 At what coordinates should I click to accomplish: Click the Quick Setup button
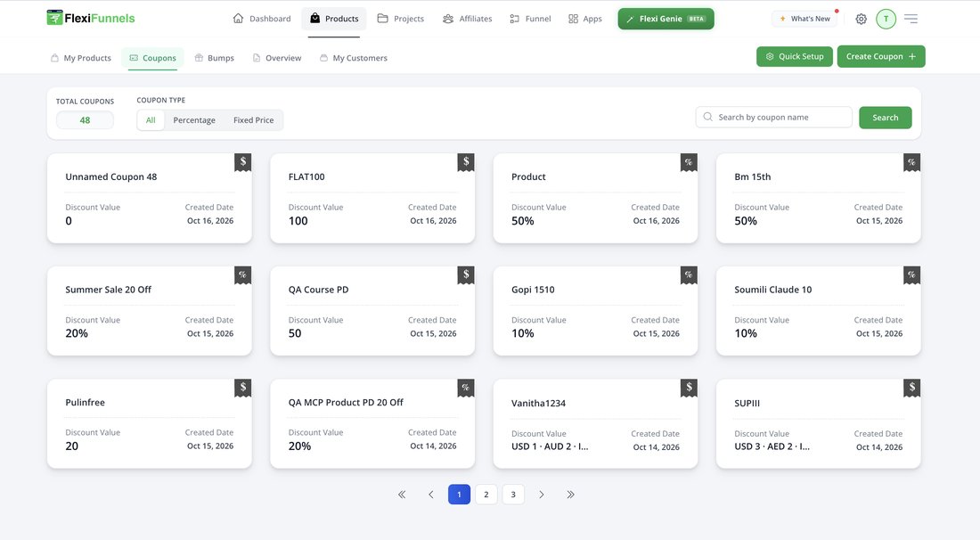(795, 56)
